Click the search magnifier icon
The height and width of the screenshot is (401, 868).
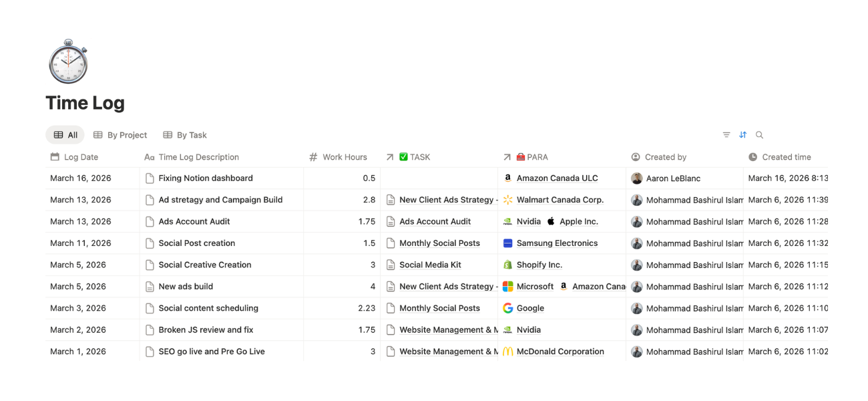[x=759, y=135]
